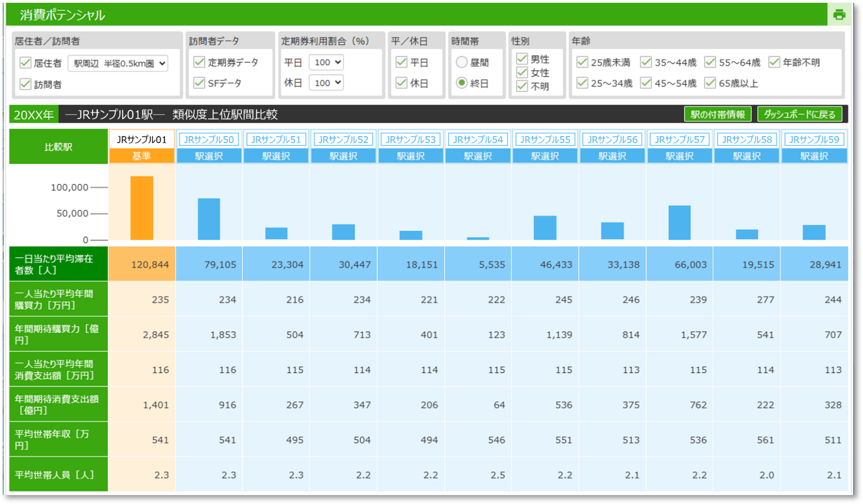The width and height of the screenshot is (863, 504).
Task: Click the 1,401 expenditure cell
Action: pos(142,404)
